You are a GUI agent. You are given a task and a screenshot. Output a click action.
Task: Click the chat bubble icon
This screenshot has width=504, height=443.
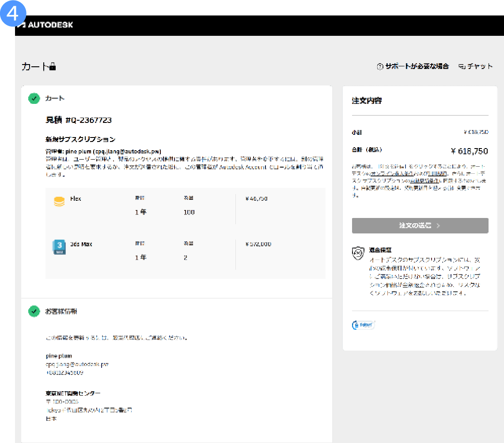click(x=462, y=67)
